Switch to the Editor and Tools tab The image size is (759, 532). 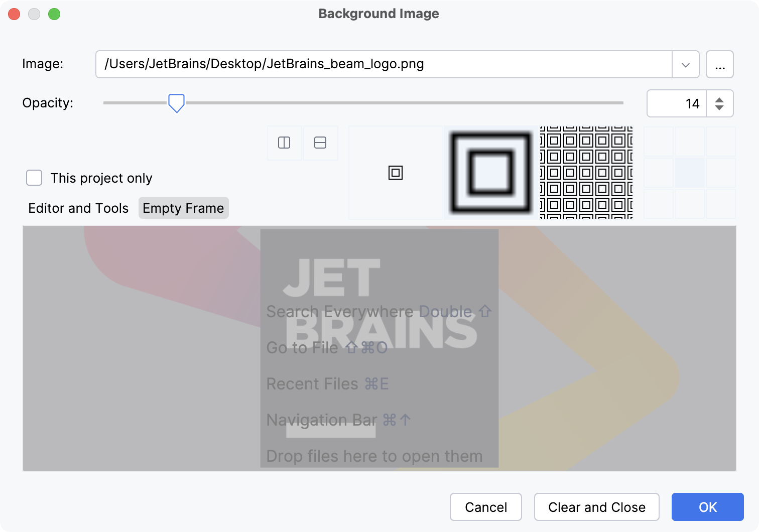coord(78,208)
